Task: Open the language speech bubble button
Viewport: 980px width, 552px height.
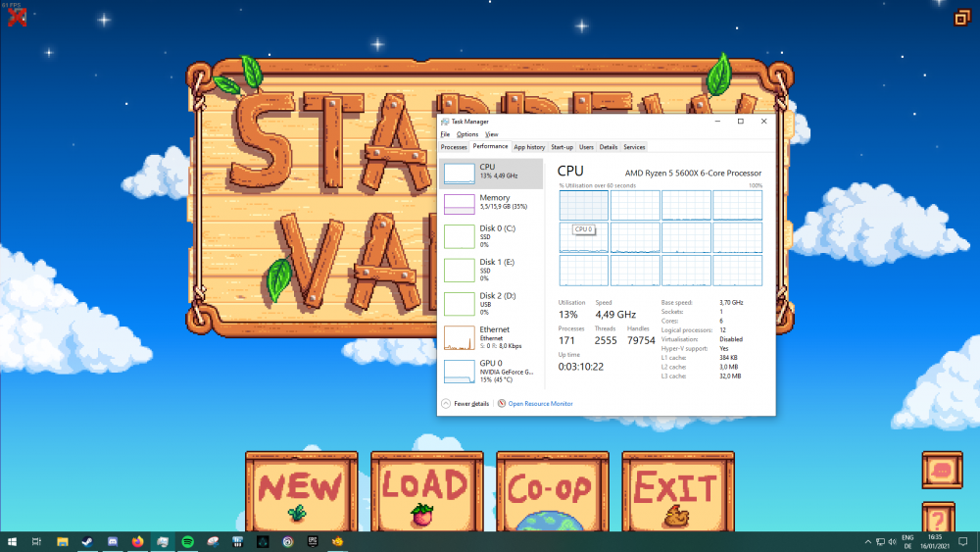Action: pyautogui.click(x=942, y=470)
